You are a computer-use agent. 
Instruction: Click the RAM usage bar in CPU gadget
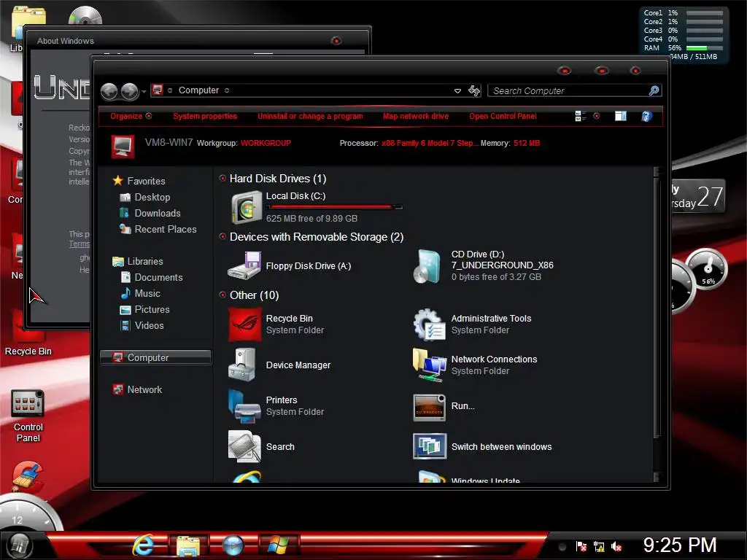(x=704, y=47)
